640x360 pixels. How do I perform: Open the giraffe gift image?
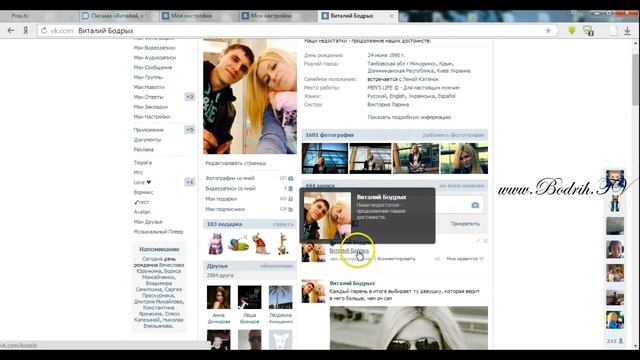[282, 243]
